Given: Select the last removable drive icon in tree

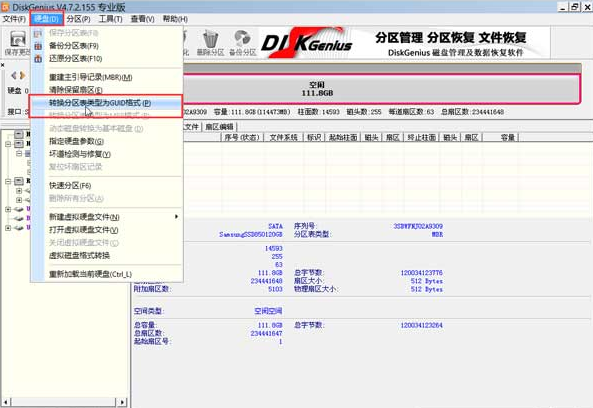Looking at the screenshot, I should 19,228.
